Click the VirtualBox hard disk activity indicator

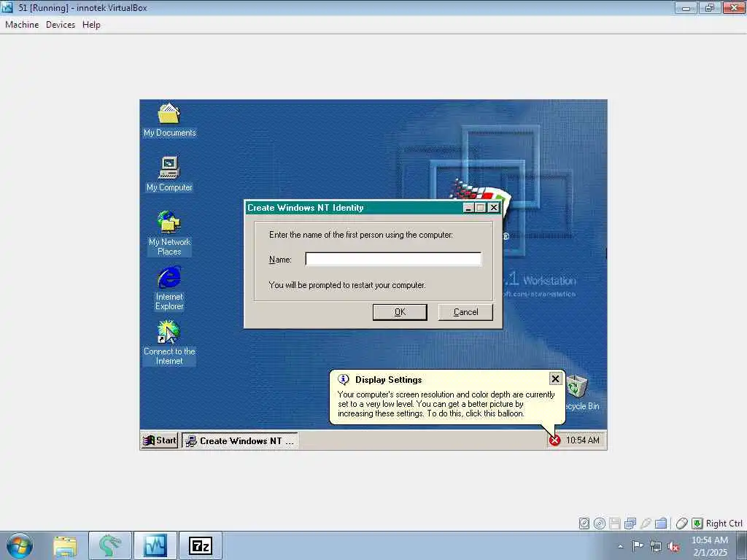click(x=584, y=524)
